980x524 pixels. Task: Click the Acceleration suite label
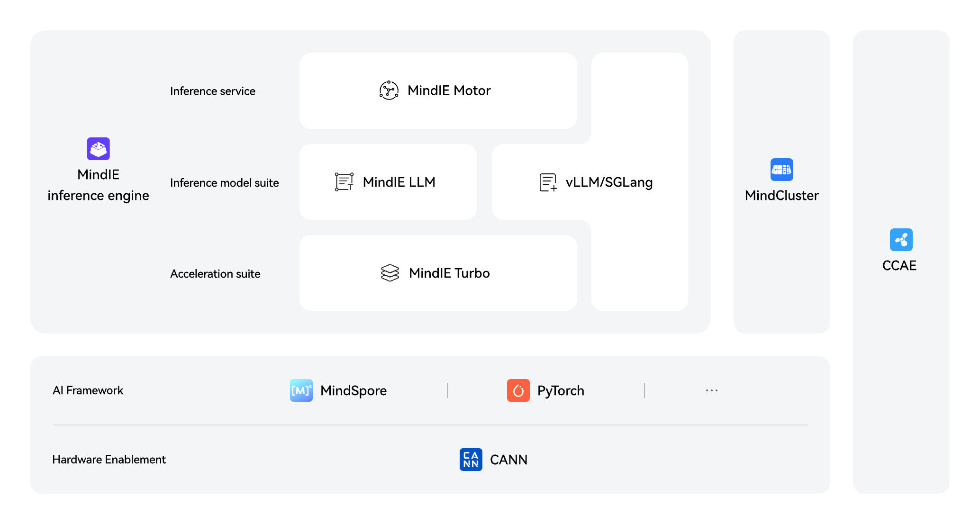click(x=215, y=274)
